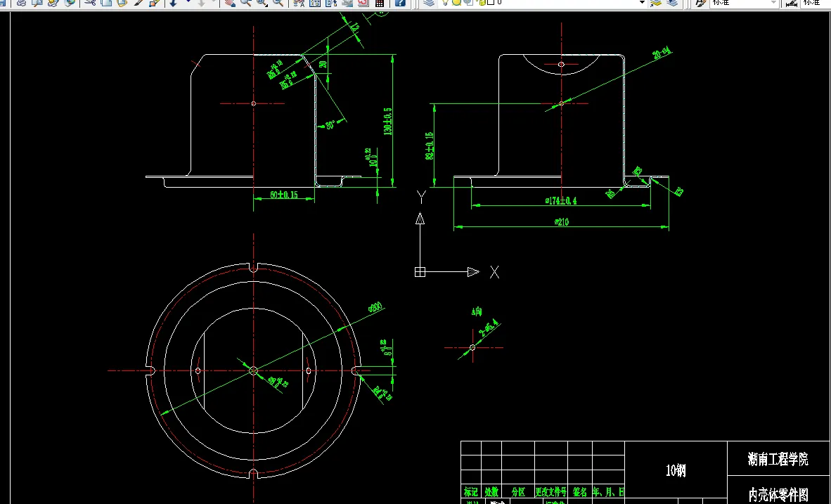831x504 pixels.
Task: Open the Block Editor tool
Action: click(154, 3)
